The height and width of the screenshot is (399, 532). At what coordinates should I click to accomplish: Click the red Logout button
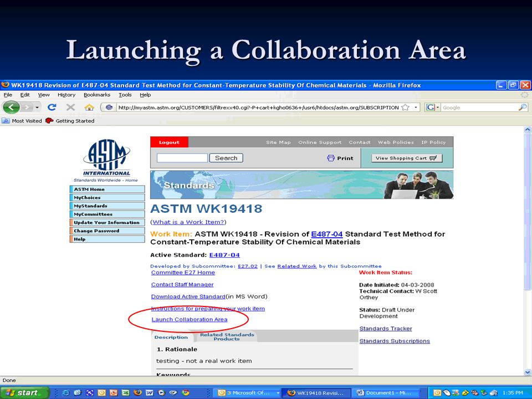coord(169,142)
